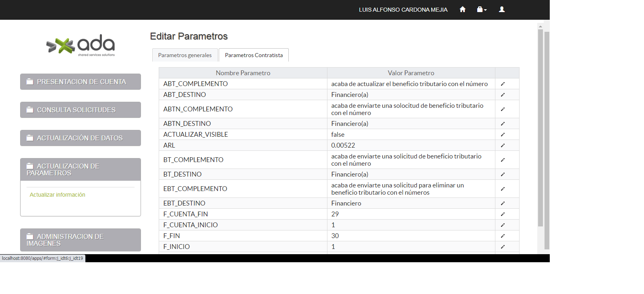This screenshot has width=644, height=294.
Task: Click edit pencil for BT_DESTINO
Action: point(503,175)
